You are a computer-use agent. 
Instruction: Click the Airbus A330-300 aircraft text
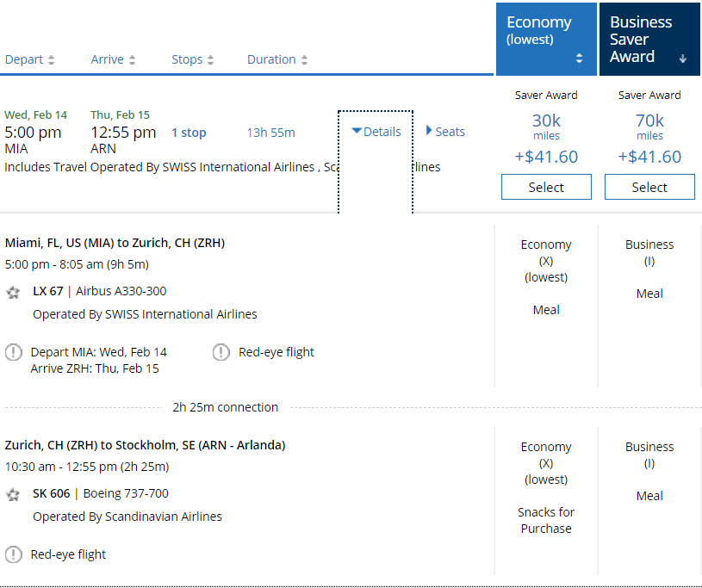tap(121, 291)
